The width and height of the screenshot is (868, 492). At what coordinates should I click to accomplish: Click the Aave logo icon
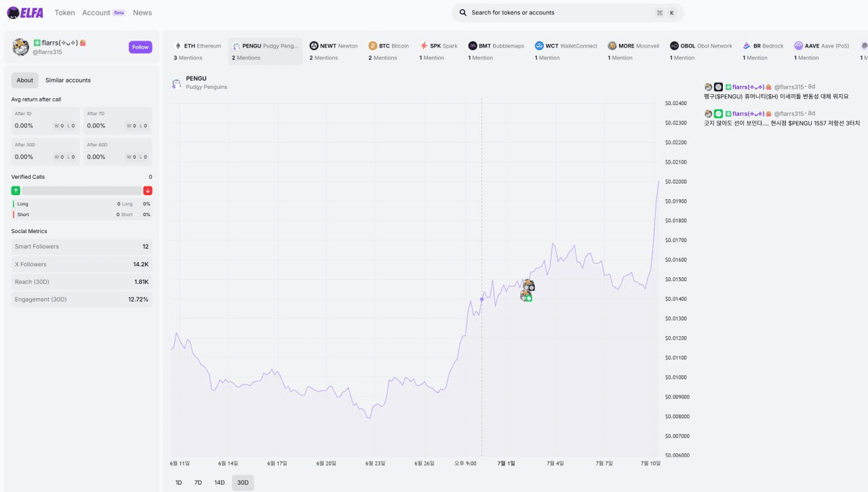(799, 46)
